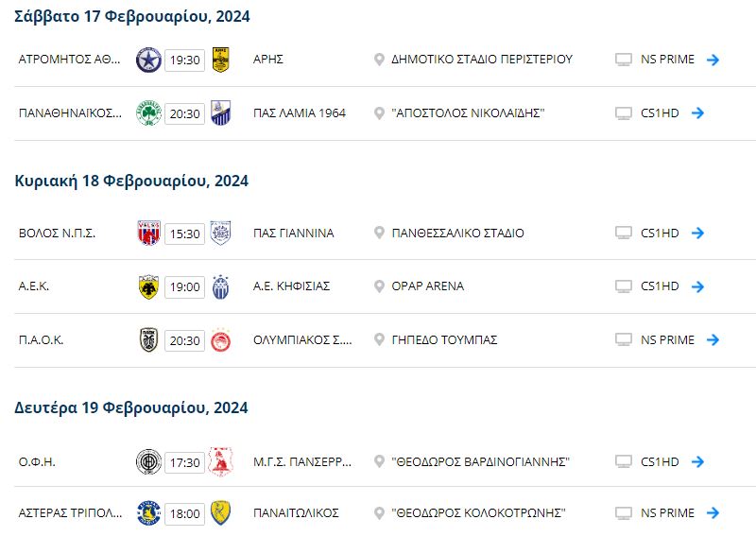This screenshot has width=756, height=537.
Task: Click the TV icon beside CS1HD for OFI match
Action: 624,461
